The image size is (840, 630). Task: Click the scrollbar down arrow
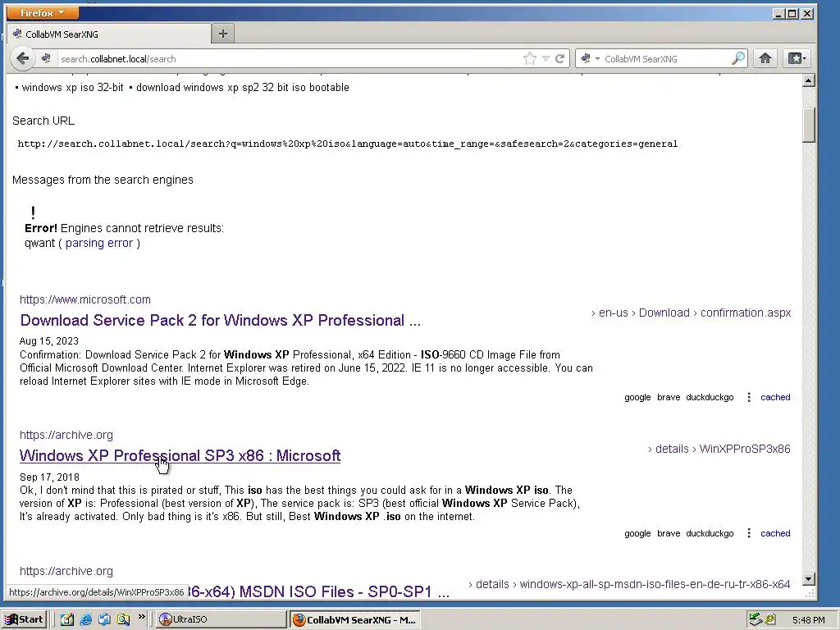tap(808, 579)
